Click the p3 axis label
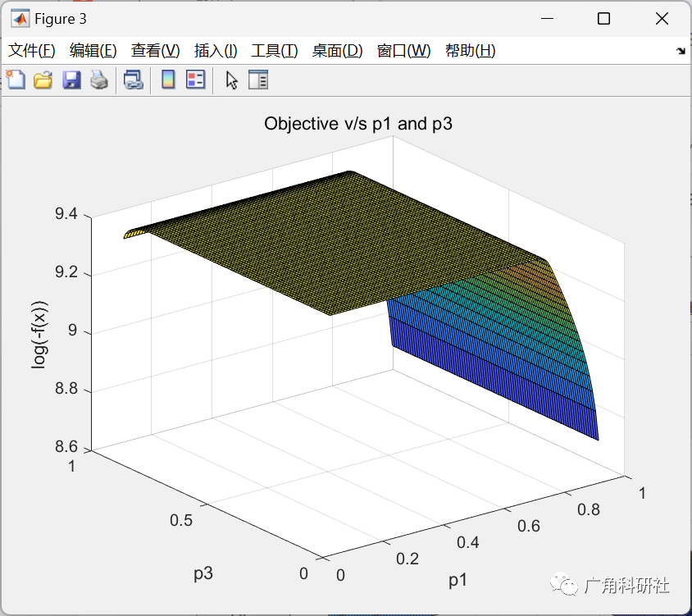This screenshot has width=692, height=616. point(203,573)
